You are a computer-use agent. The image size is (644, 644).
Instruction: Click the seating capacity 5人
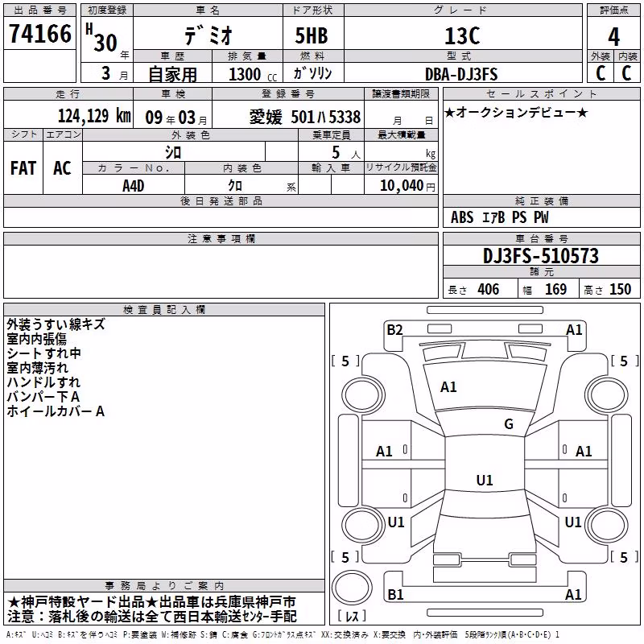point(345,153)
